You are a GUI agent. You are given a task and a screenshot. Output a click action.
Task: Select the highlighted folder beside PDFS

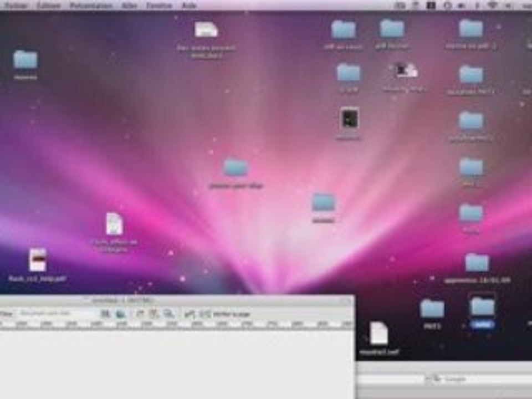(482, 306)
